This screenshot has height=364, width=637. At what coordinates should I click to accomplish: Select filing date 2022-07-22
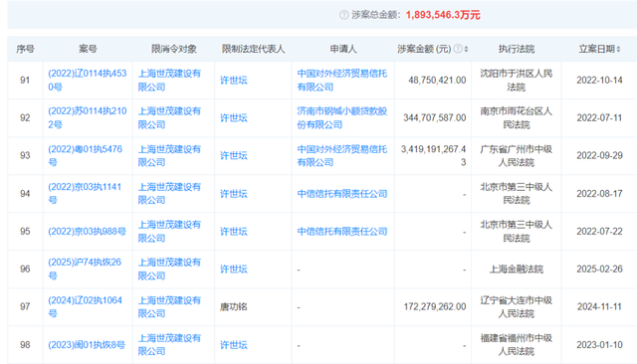[599, 232]
